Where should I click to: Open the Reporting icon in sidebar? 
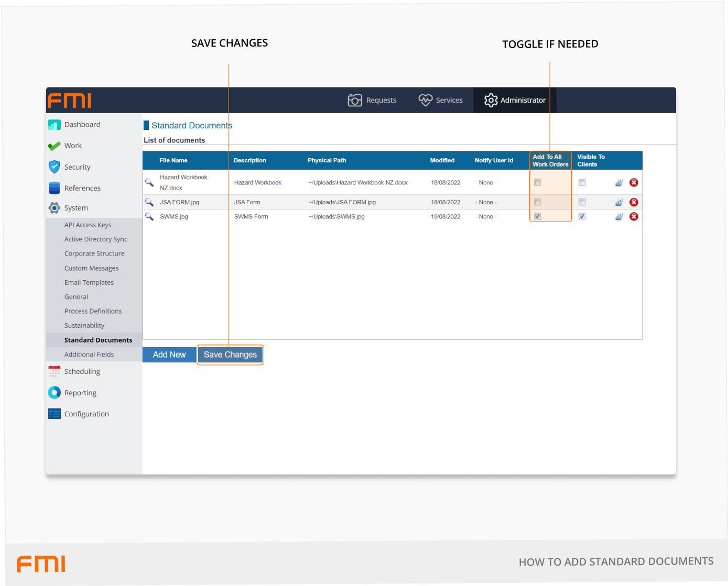coord(54,393)
